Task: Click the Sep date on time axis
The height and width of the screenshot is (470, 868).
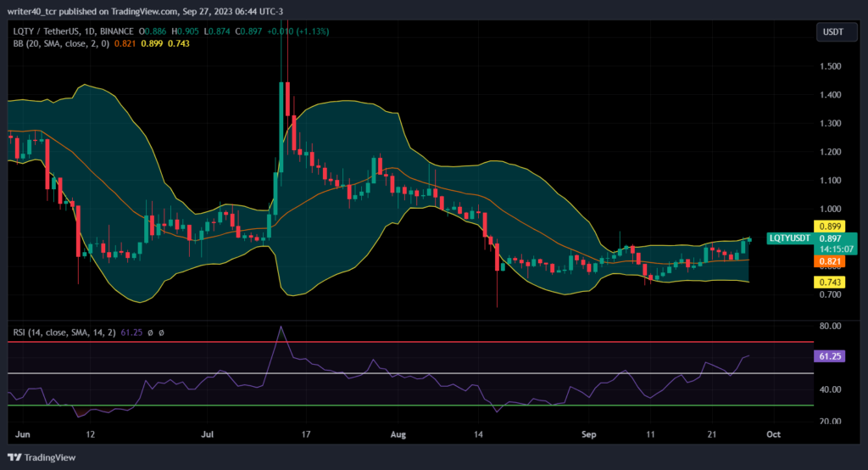Action: tap(588, 434)
